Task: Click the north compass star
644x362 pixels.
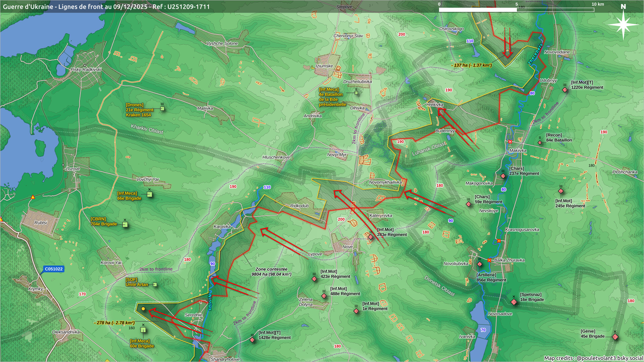Action: coord(623,25)
